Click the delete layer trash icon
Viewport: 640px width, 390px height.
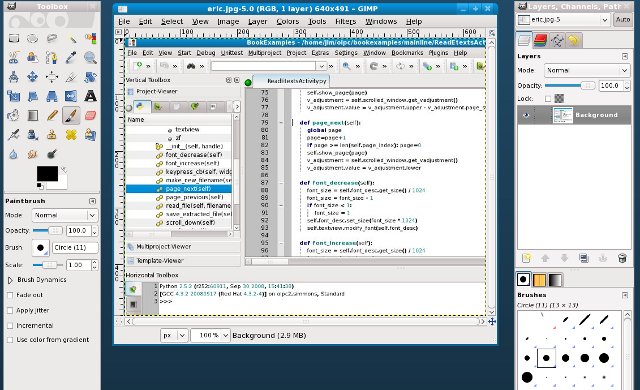tap(622, 258)
